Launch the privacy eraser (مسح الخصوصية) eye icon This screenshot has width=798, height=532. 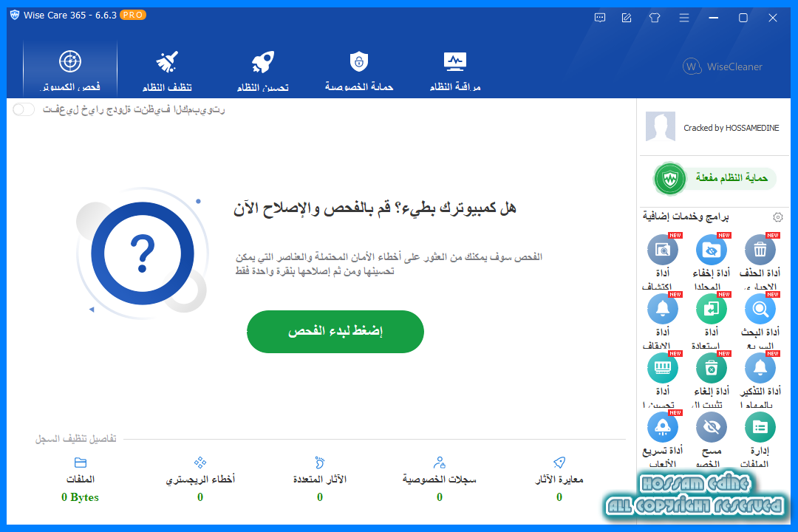click(x=712, y=427)
